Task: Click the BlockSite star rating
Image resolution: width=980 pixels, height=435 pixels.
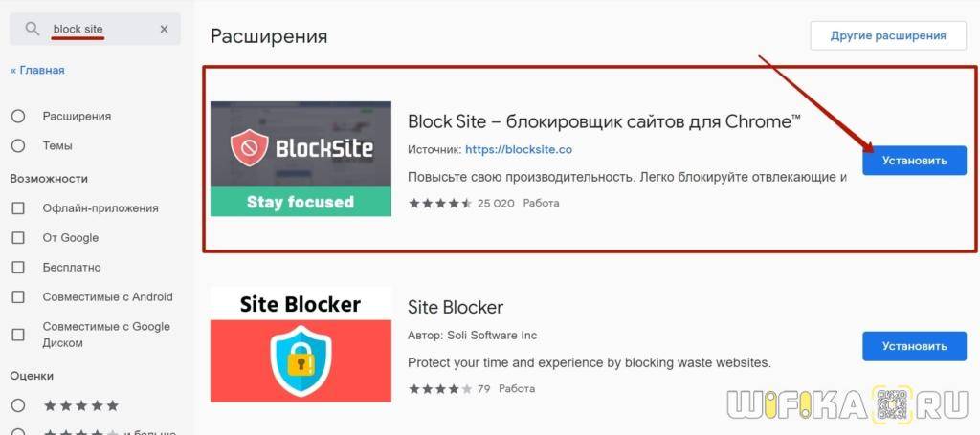Action: (440, 204)
